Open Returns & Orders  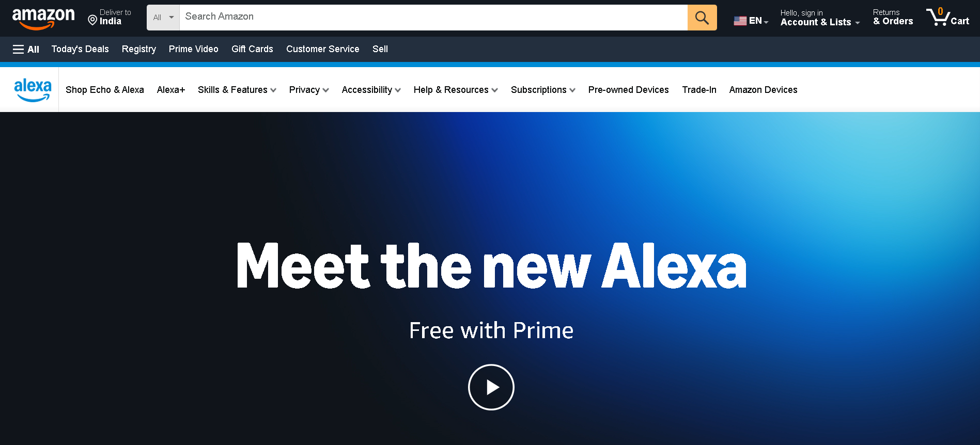click(x=893, y=17)
